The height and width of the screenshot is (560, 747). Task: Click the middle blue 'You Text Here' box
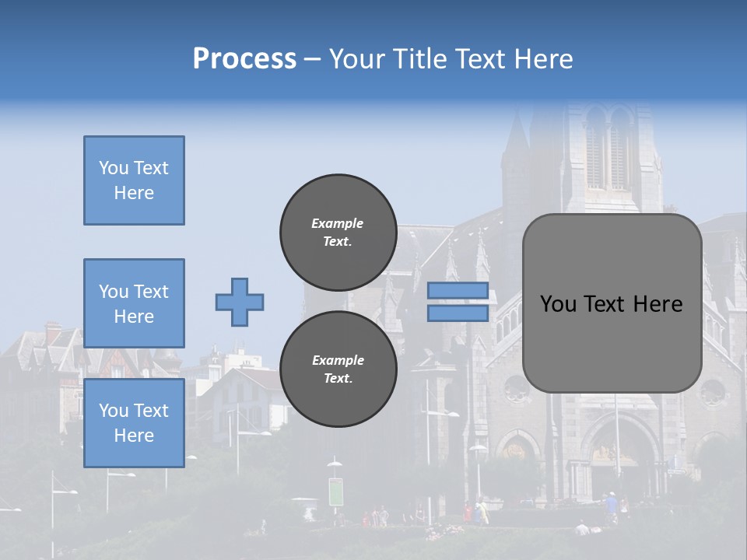click(134, 303)
